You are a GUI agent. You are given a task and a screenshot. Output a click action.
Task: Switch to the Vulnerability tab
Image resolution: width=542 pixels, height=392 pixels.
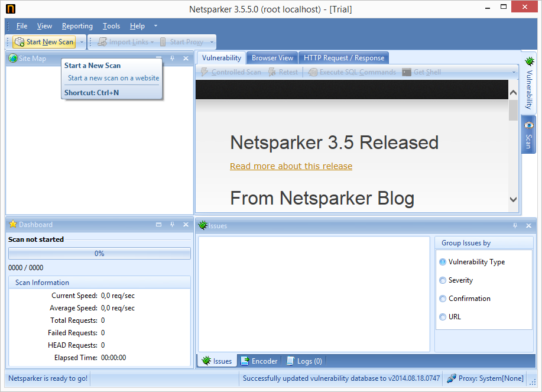point(222,58)
